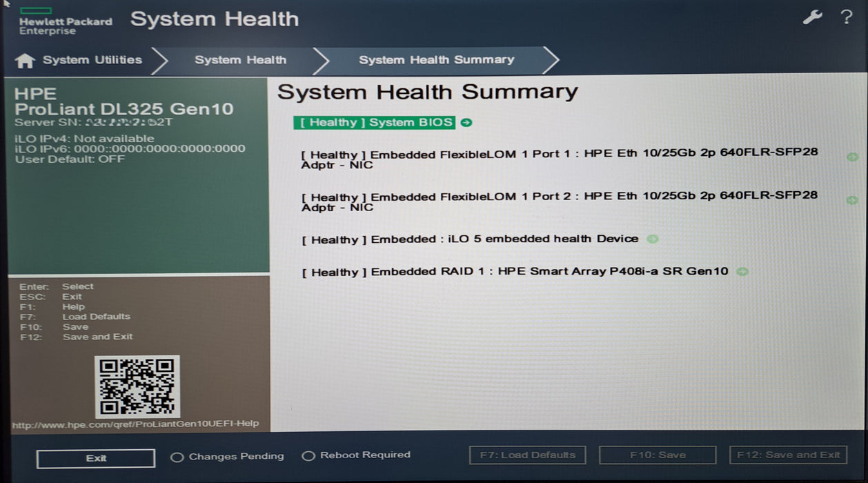Select System Utilities breadcrumb
Viewport: 868px width, 483px height.
[92, 60]
